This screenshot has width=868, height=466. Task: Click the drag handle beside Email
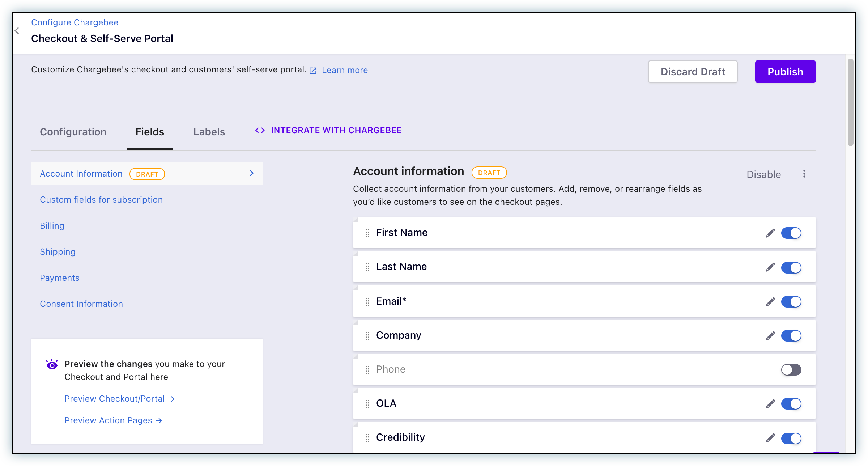click(367, 302)
